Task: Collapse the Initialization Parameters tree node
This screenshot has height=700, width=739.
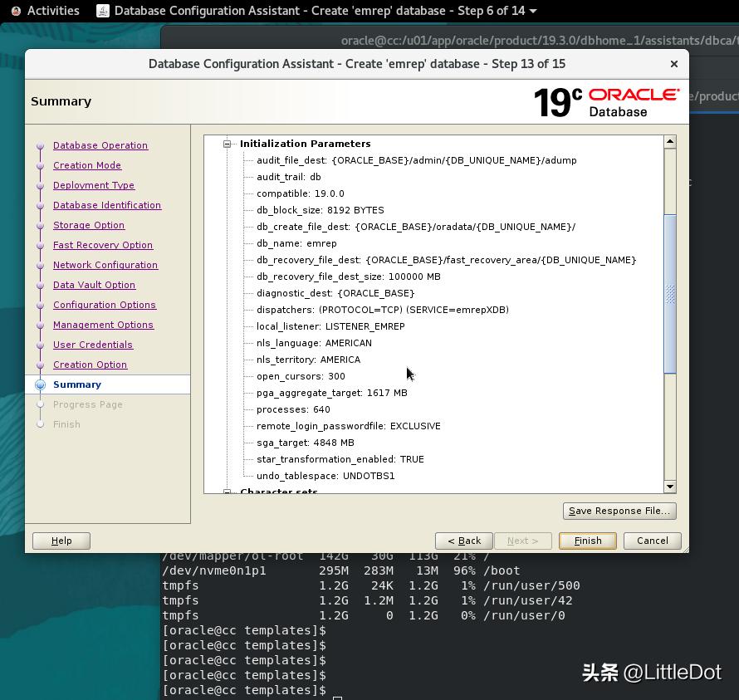Action: click(x=228, y=144)
